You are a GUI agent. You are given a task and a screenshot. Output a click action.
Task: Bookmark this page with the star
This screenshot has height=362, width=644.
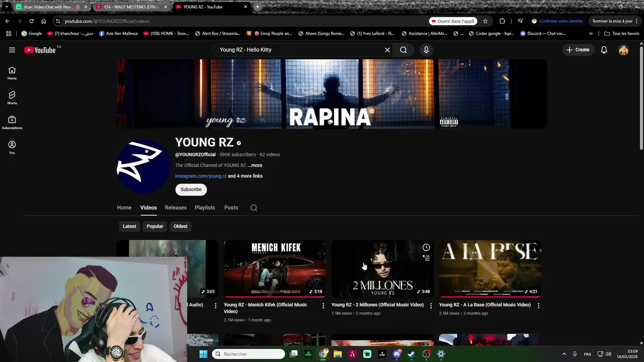pyautogui.click(x=485, y=21)
